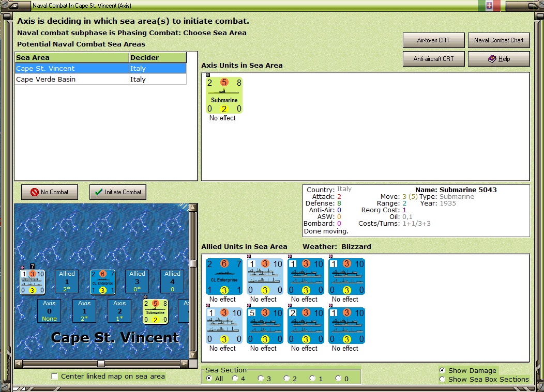Click the map vertical scrollbar down arrow

193,355
